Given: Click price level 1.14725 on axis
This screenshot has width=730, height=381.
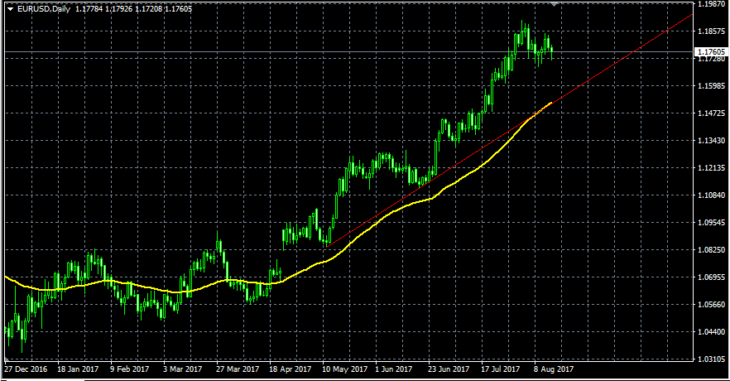Looking at the screenshot, I should pos(711,113).
